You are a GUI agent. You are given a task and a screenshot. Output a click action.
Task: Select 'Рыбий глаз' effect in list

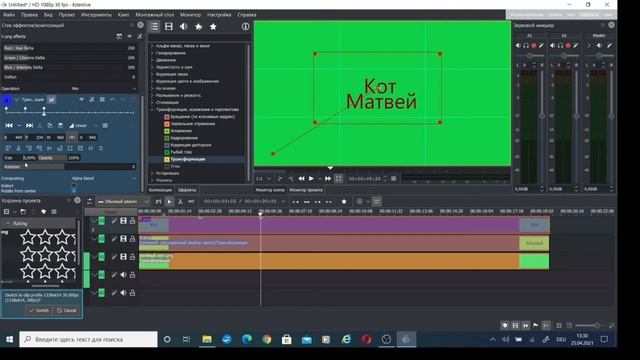pyautogui.click(x=181, y=152)
